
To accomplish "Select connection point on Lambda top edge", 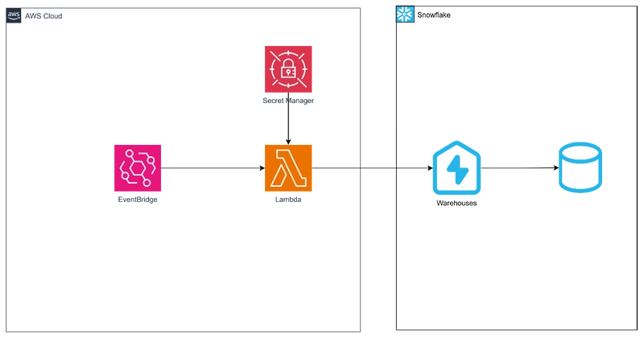I will coord(287,142).
